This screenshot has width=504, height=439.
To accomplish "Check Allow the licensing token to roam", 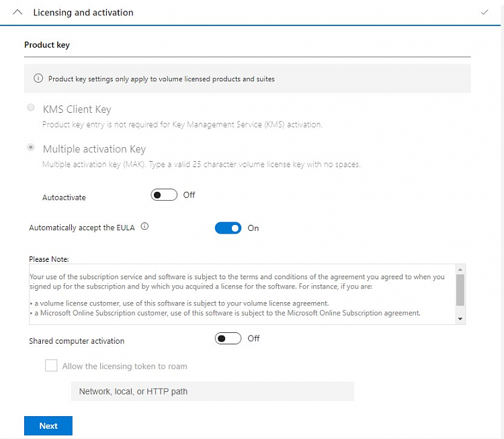I will (51, 365).
